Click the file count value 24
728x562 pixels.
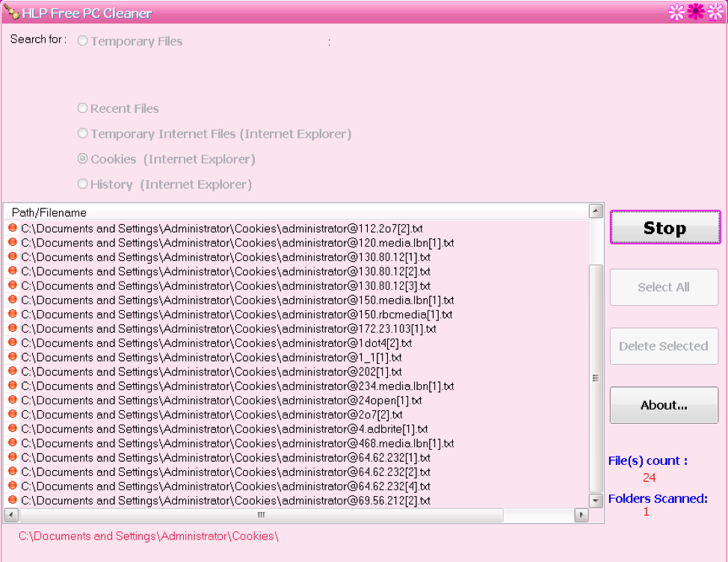(x=649, y=478)
